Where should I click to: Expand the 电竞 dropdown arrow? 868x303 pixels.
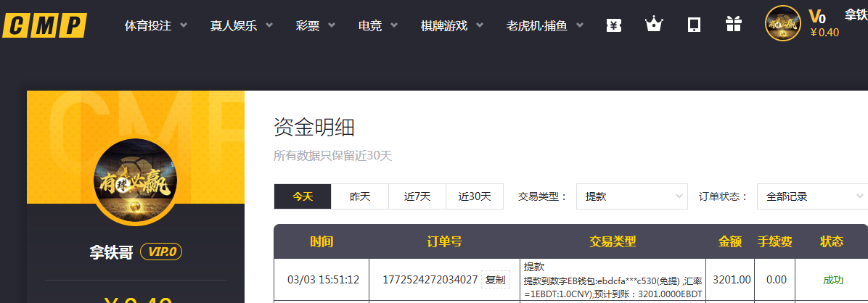[394, 25]
